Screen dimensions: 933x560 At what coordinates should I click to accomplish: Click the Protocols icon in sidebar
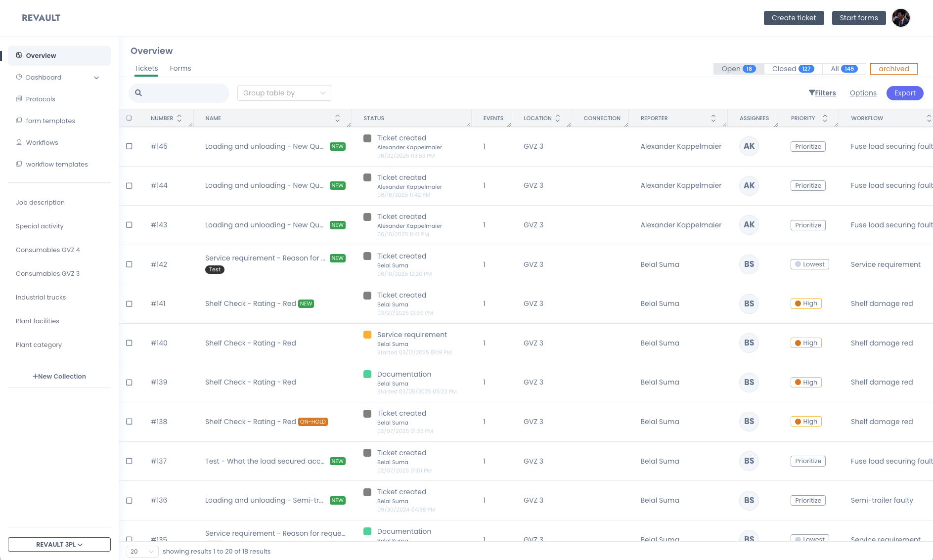coord(19,99)
